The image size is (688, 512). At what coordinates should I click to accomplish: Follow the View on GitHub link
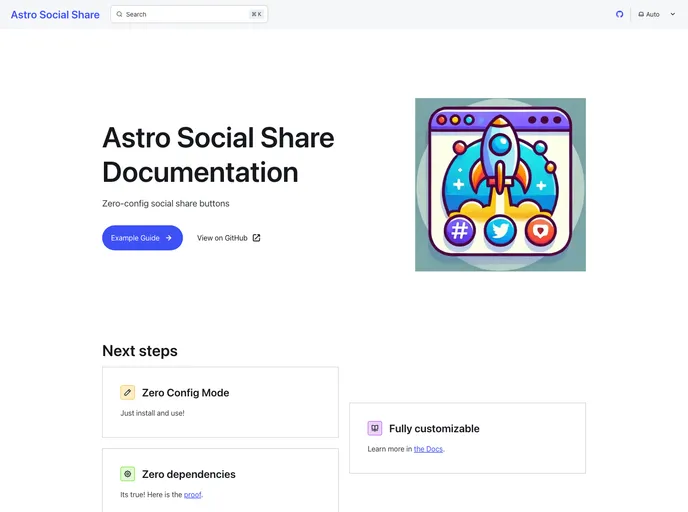tap(229, 238)
